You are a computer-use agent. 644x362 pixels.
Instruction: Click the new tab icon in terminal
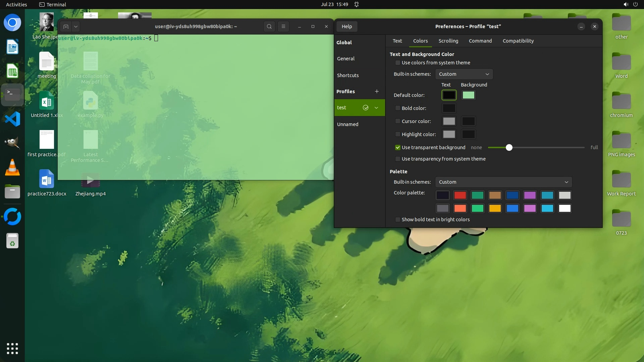click(x=66, y=26)
